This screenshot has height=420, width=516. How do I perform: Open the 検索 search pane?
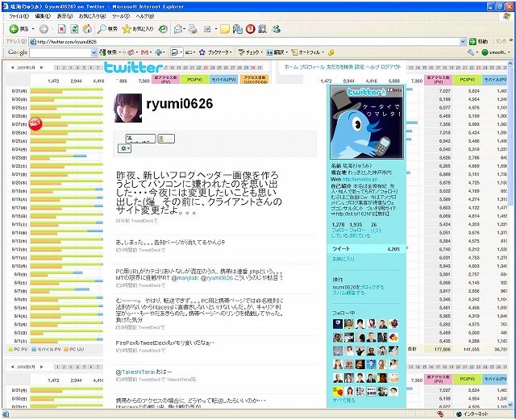(x=107, y=29)
